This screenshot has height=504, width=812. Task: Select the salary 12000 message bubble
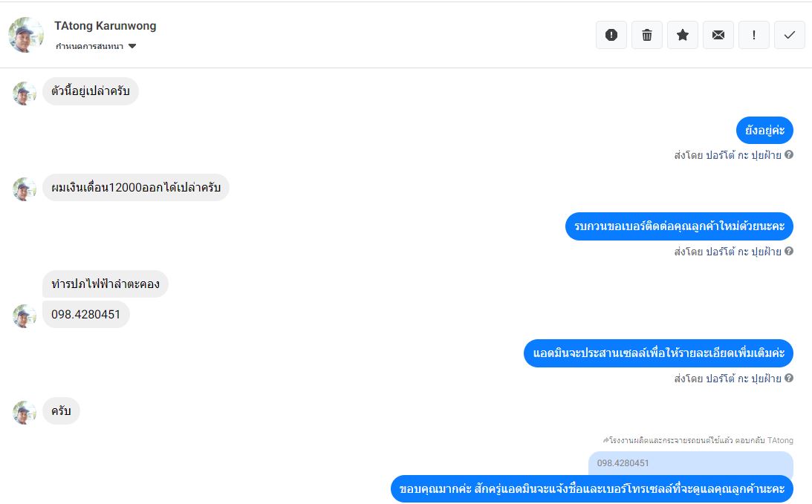coord(136,187)
